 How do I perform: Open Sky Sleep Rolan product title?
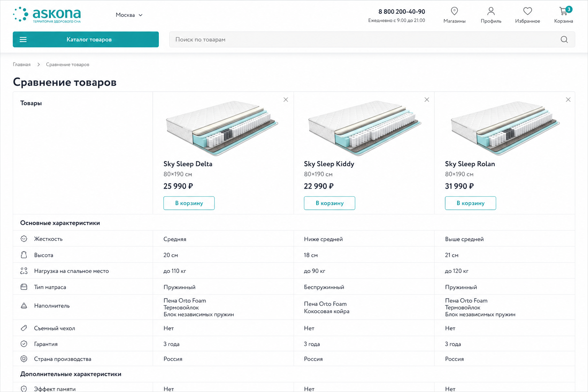pos(470,164)
